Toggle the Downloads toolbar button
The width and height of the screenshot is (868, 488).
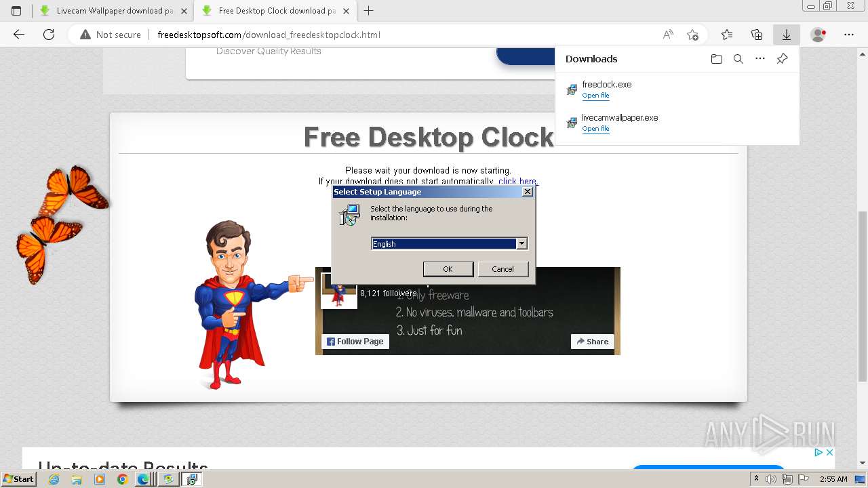(787, 35)
